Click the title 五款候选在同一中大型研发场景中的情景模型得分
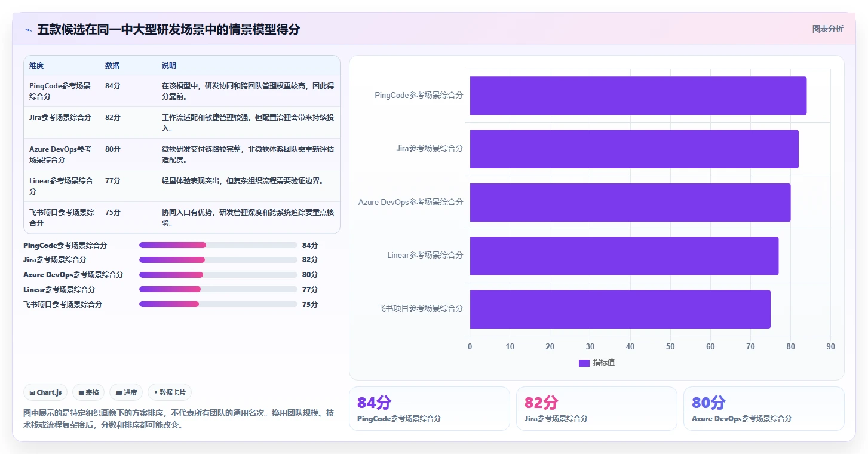 click(x=168, y=30)
